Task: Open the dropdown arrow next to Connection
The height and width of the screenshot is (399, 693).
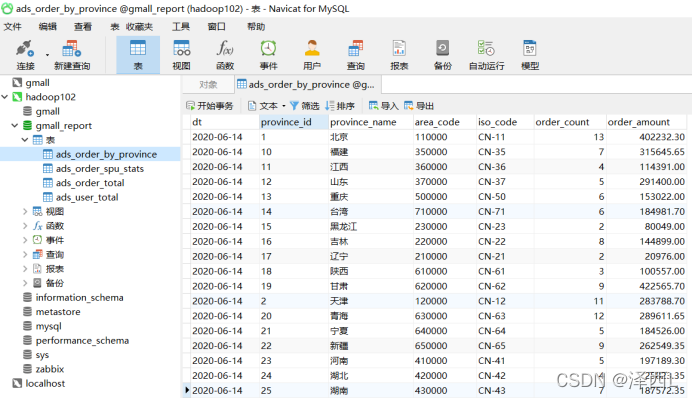Action: (x=47, y=55)
